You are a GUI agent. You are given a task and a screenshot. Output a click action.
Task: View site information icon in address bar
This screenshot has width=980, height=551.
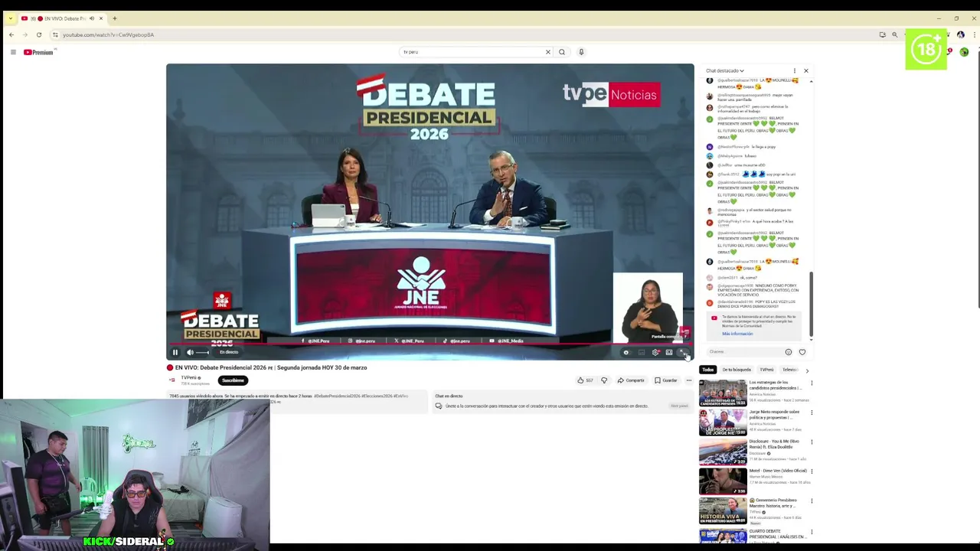click(x=55, y=34)
